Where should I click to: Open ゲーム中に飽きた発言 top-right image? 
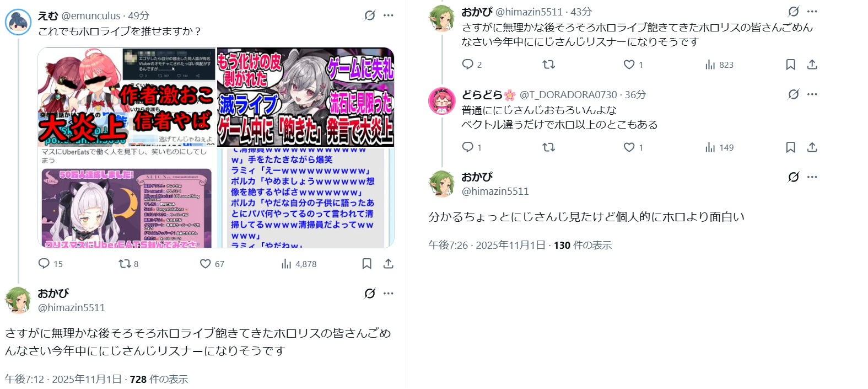306,97
